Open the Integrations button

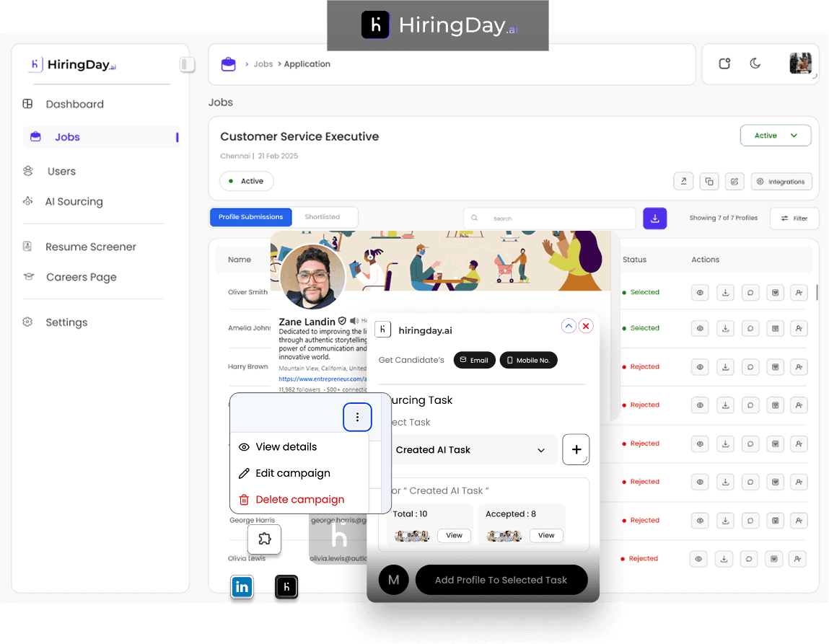click(x=781, y=181)
